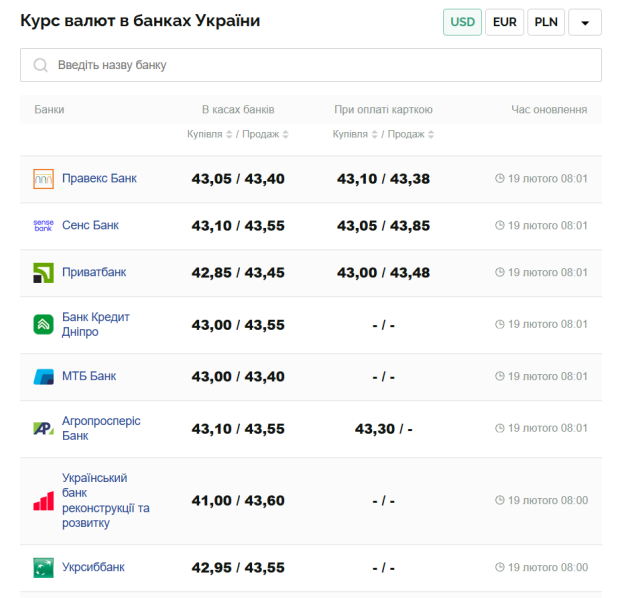The height and width of the screenshot is (598, 620).
Task: Open the Укрсиббанк link
Action: point(93,567)
